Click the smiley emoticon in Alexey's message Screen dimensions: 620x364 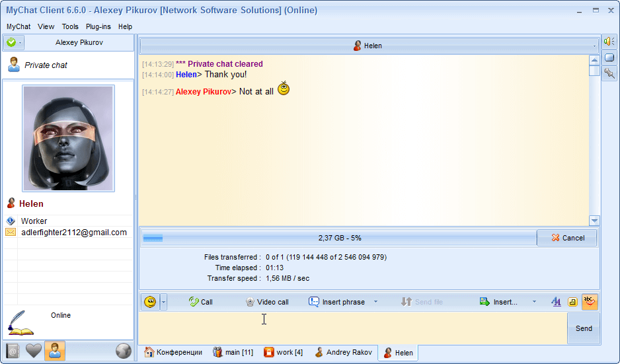click(284, 88)
